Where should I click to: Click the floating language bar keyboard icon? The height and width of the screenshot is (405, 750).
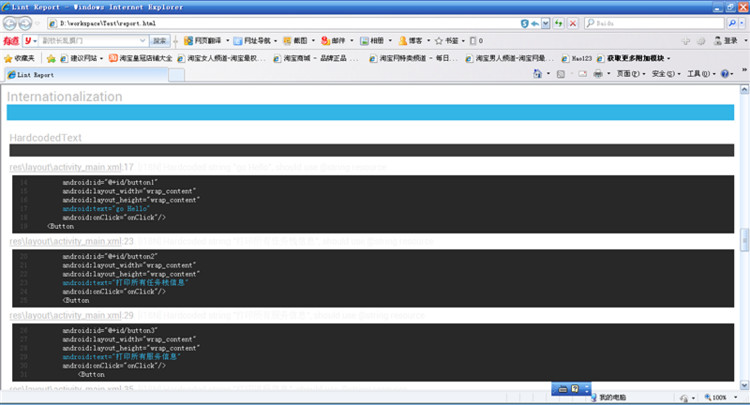[563, 389]
